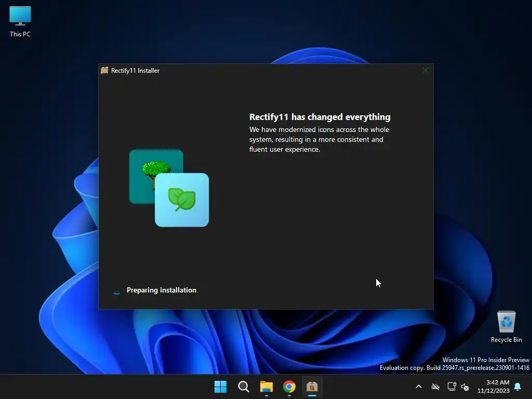Open the Recycle Bin desktop icon
Screen dimensions: 532x399
pos(506,327)
